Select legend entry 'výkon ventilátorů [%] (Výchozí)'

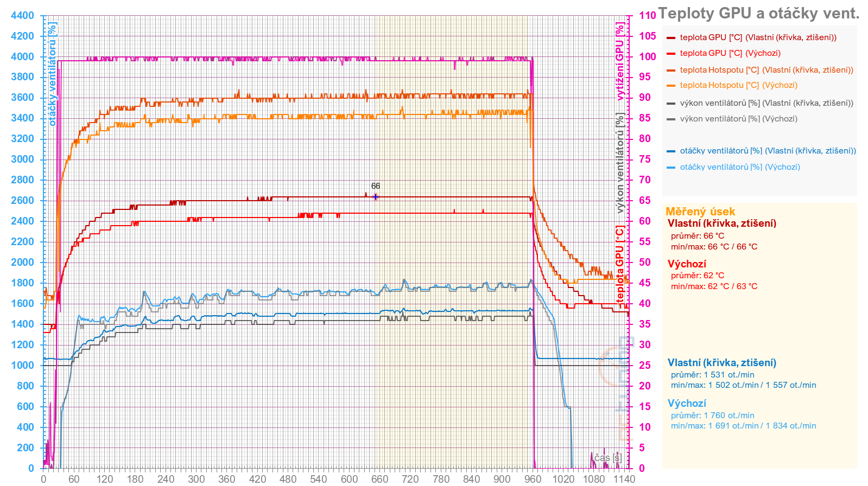click(x=738, y=119)
